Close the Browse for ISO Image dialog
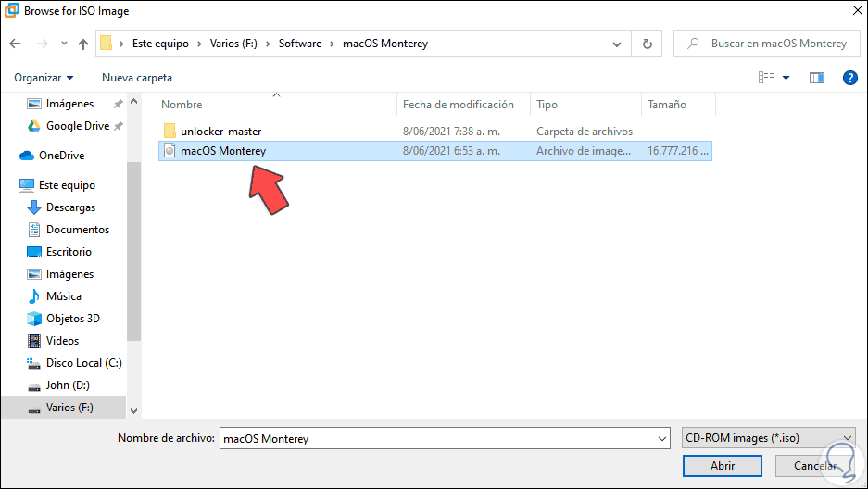This screenshot has width=868, height=489. point(857,10)
